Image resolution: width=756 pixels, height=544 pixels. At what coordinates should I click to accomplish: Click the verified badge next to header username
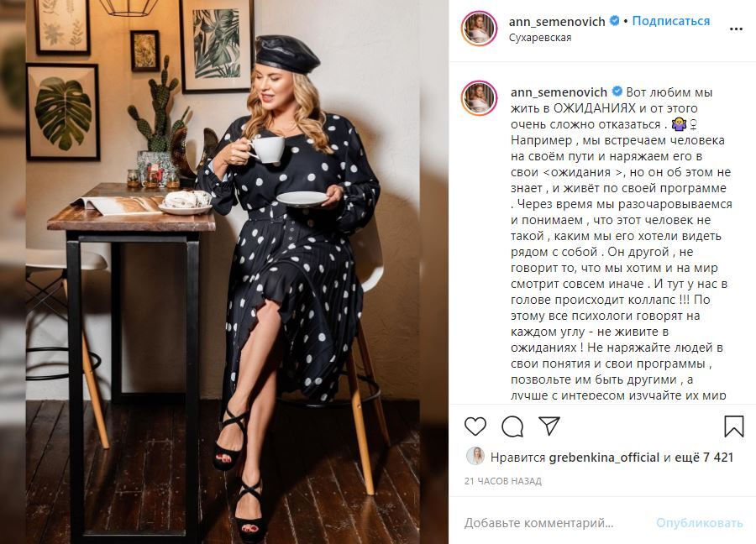click(615, 21)
